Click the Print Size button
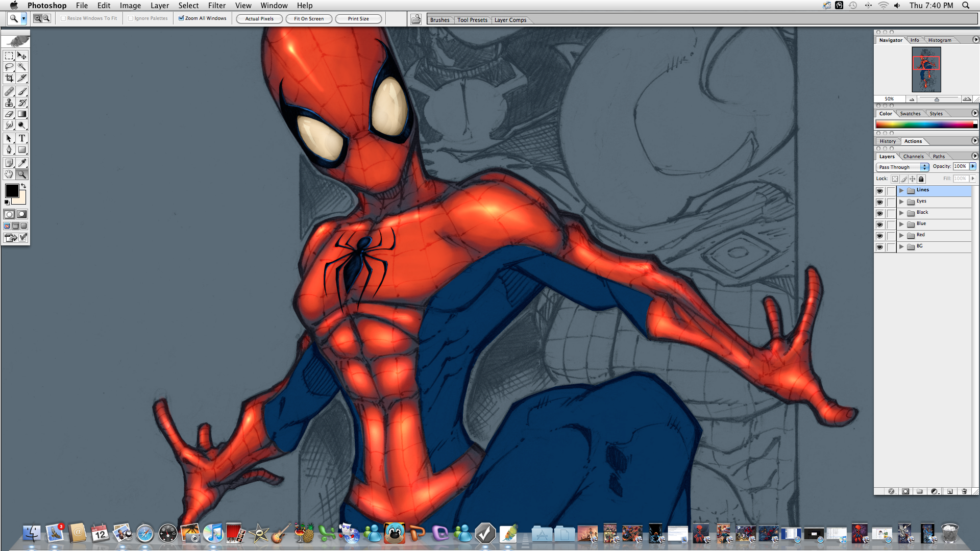Image resolution: width=980 pixels, height=551 pixels. coord(358,19)
